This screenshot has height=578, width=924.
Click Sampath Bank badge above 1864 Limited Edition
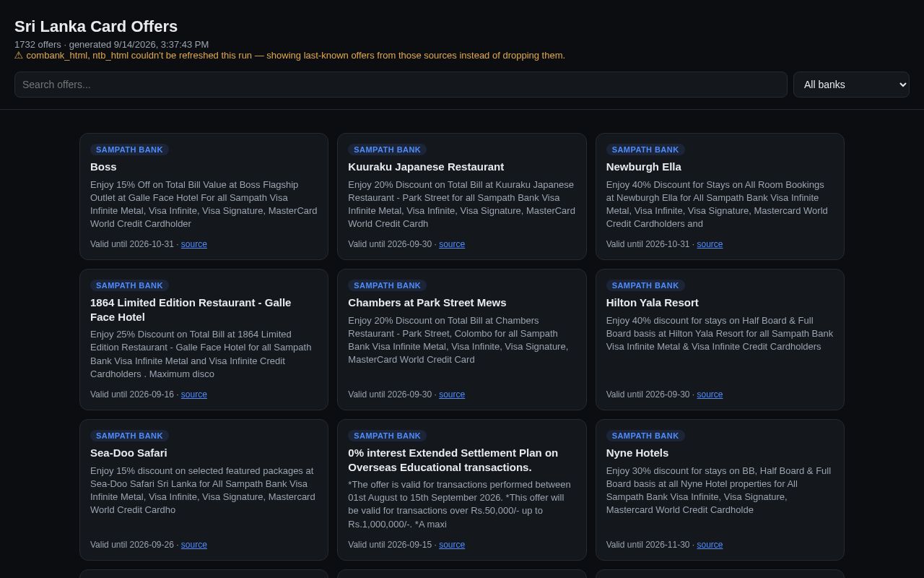(129, 285)
